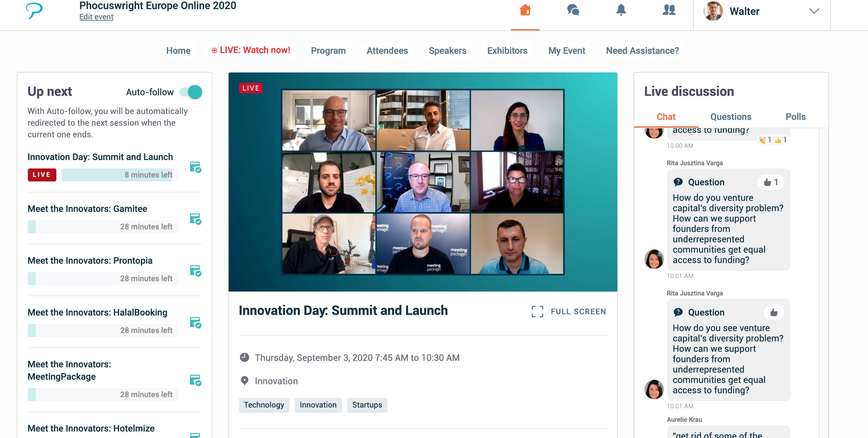This screenshot has height=438, width=868.
Task: Click agenda icon for MeetingPackage session
Action: tap(195, 380)
